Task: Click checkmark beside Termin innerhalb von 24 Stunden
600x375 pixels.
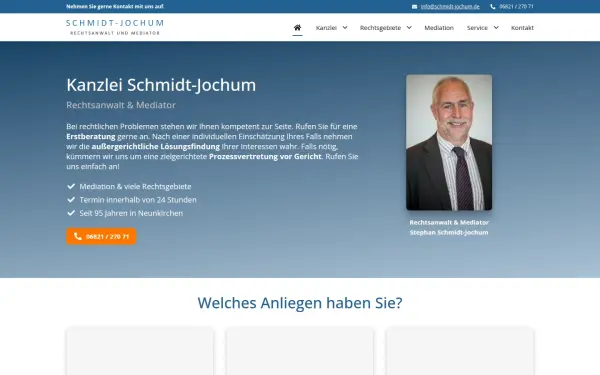Action: [71, 200]
